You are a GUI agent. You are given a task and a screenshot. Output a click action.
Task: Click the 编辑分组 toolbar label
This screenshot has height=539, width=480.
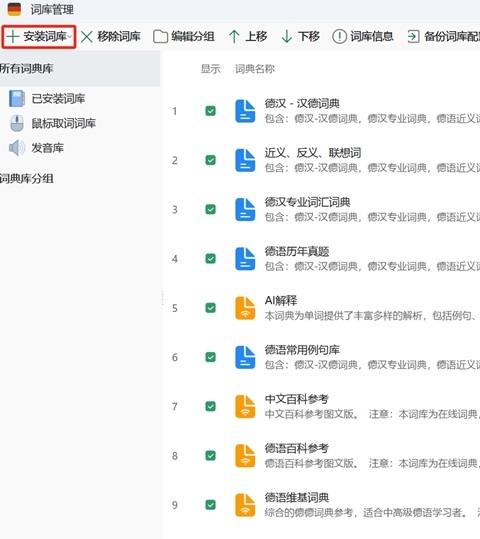(193, 36)
